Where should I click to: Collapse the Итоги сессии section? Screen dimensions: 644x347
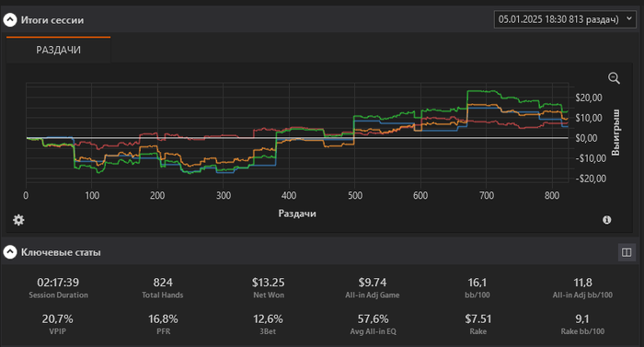pos(10,19)
